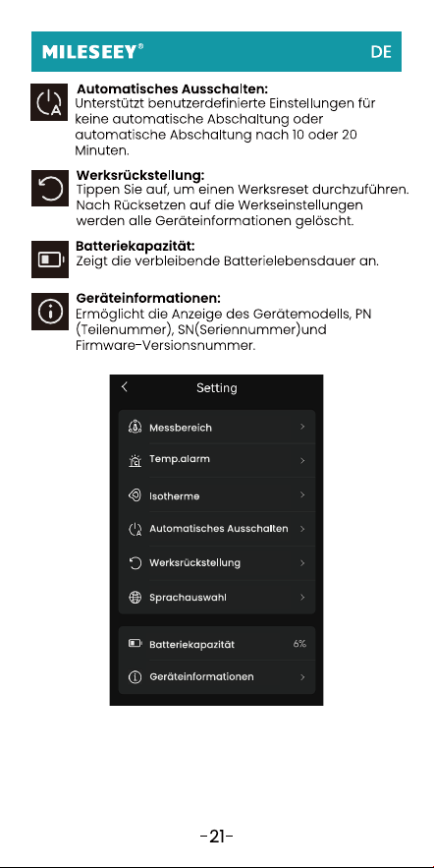434x868 pixels.
Task: Click the Messbereich range icon in list
Action: click(x=135, y=427)
